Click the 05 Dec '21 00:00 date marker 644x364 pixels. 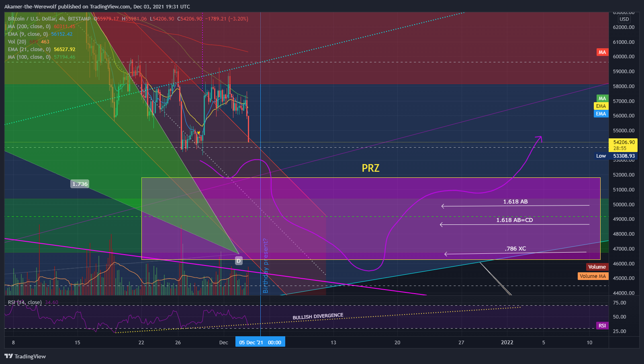[260, 342]
